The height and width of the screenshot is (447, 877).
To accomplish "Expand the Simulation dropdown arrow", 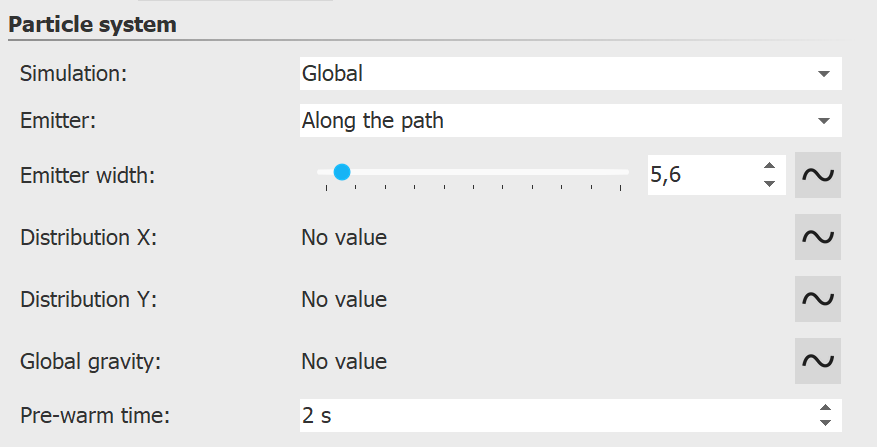I will pos(823,74).
